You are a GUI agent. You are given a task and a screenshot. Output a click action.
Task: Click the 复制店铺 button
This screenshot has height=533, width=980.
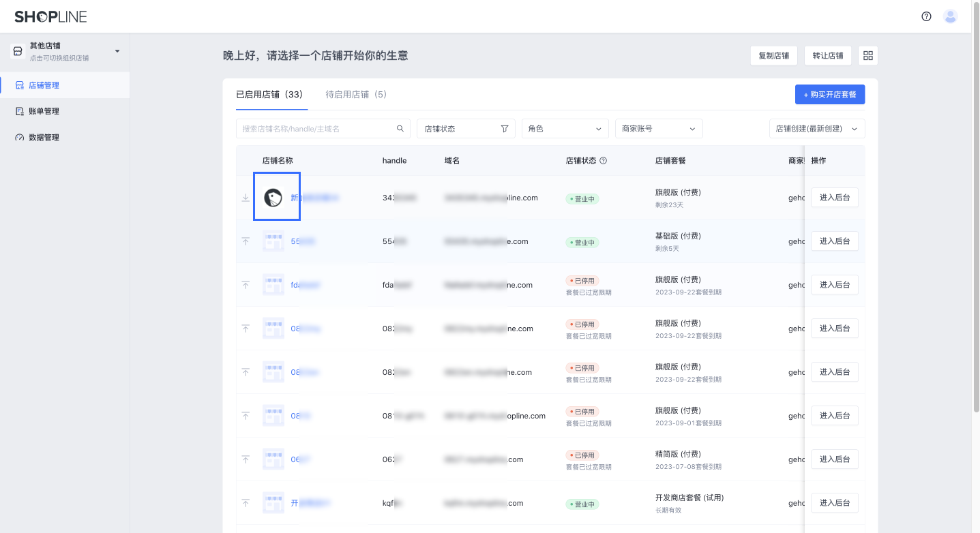point(774,56)
